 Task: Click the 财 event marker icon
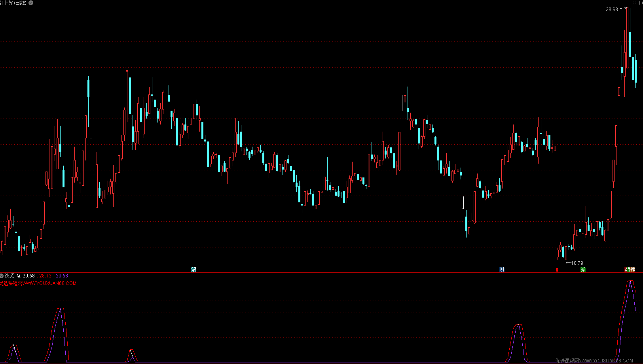pos(502,270)
